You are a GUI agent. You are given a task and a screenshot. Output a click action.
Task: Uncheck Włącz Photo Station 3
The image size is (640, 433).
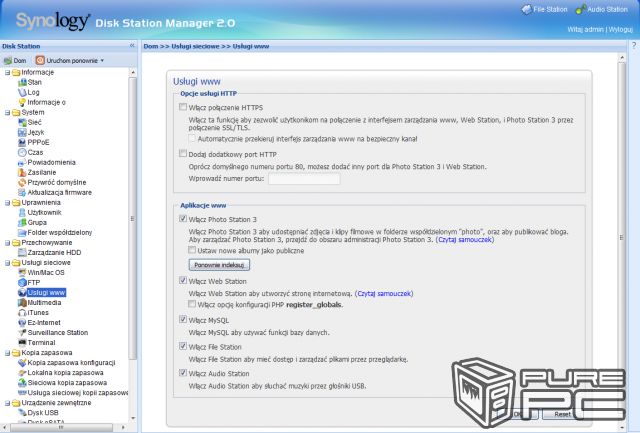(183, 219)
